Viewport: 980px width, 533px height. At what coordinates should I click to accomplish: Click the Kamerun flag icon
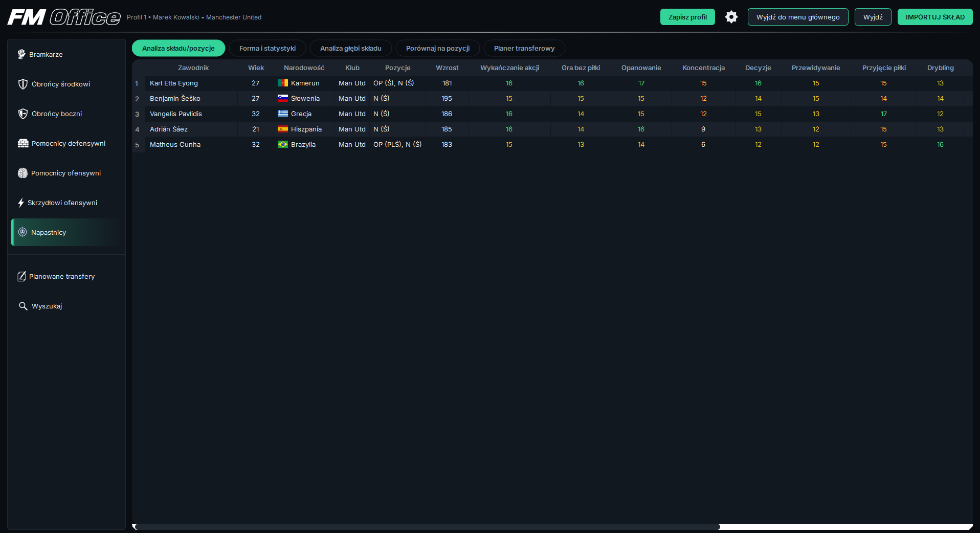283,83
